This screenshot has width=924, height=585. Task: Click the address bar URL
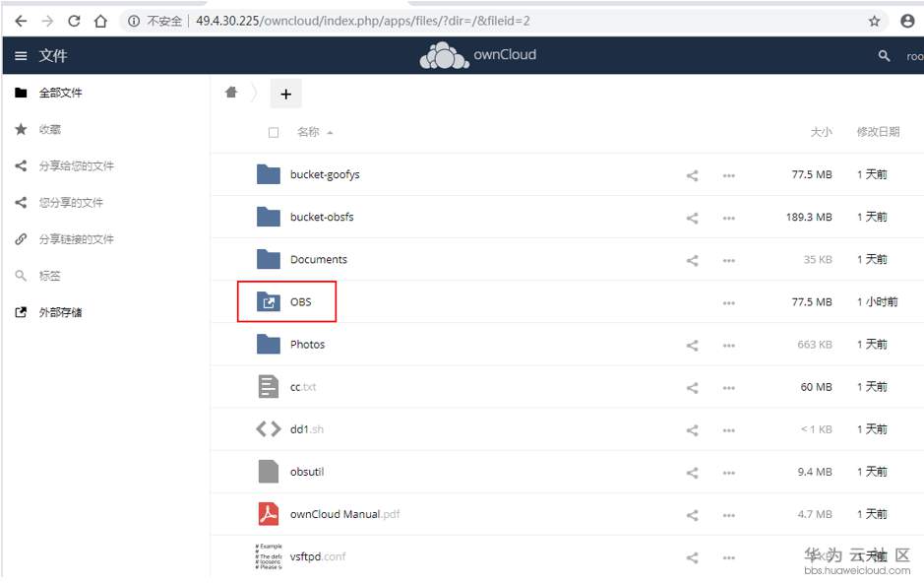pos(363,21)
